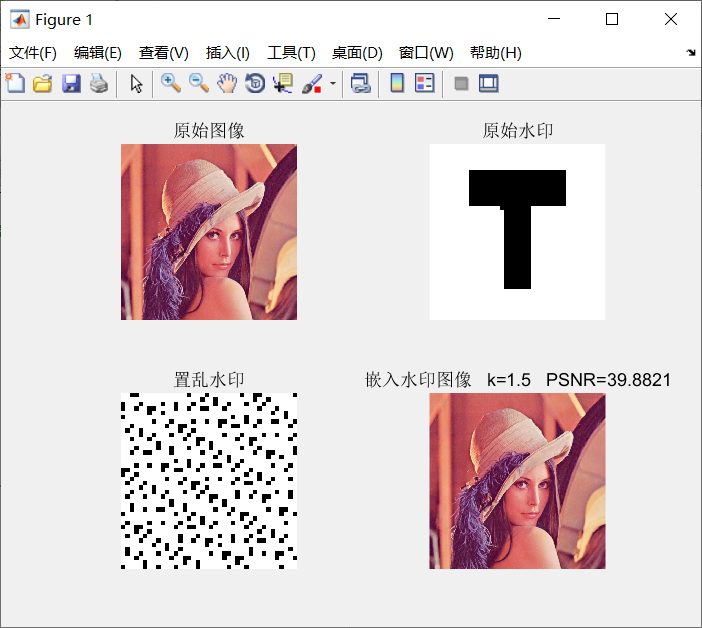Screen dimensions: 702x628
Task: Open the 编辑(E) menu
Action: [98, 53]
